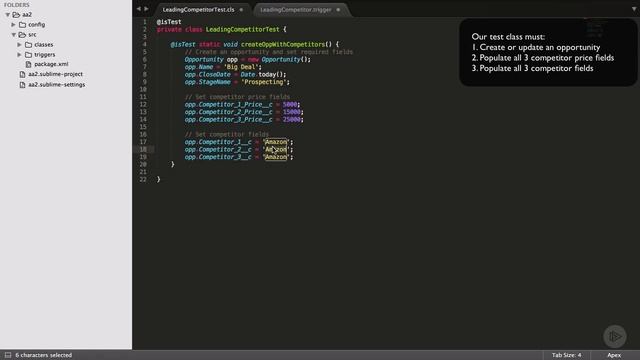
Task: Expand the config folder
Action: pyautogui.click(x=13, y=24)
